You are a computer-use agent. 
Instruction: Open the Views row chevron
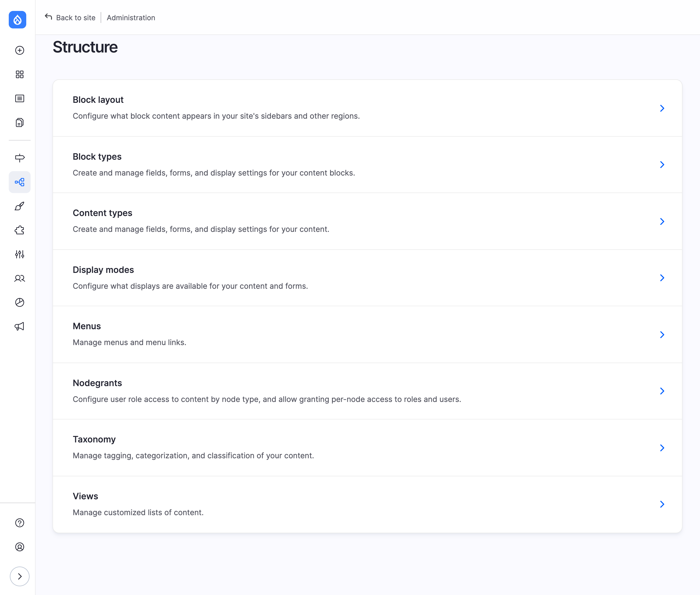coord(662,504)
